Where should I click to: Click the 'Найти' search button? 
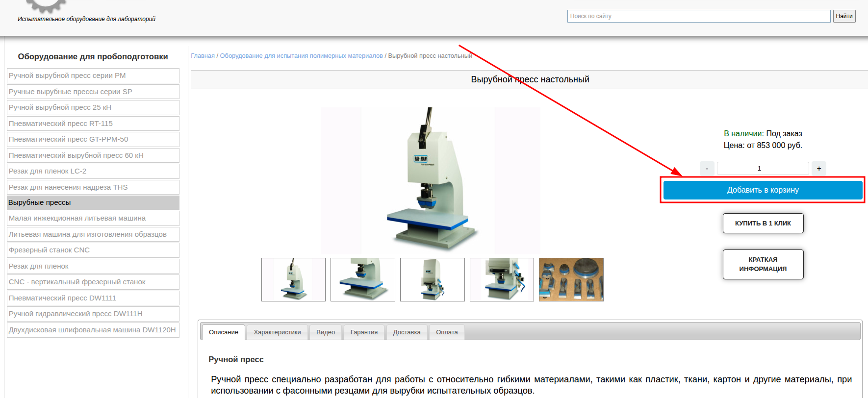pos(844,16)
